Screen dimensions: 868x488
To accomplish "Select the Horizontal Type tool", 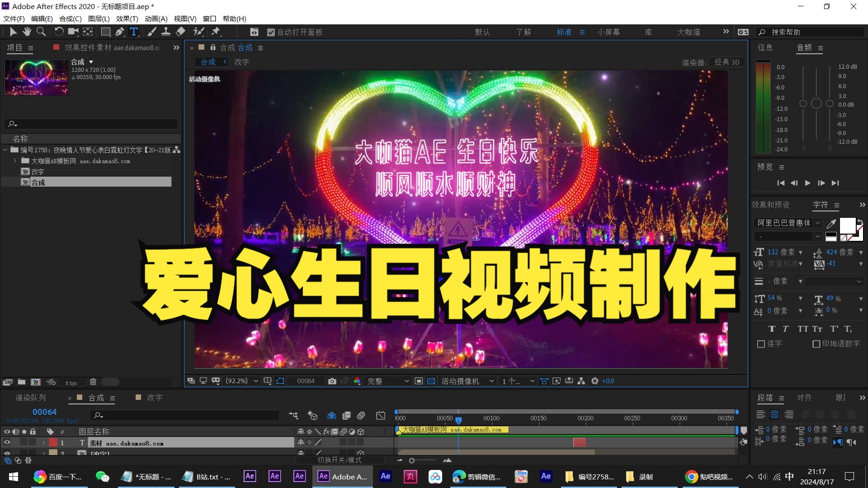I will 134,32.
